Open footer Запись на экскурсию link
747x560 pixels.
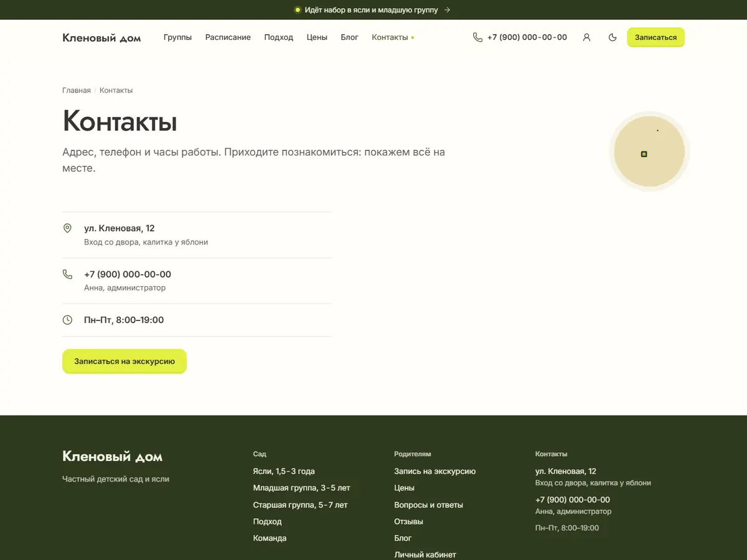[435, 472]
